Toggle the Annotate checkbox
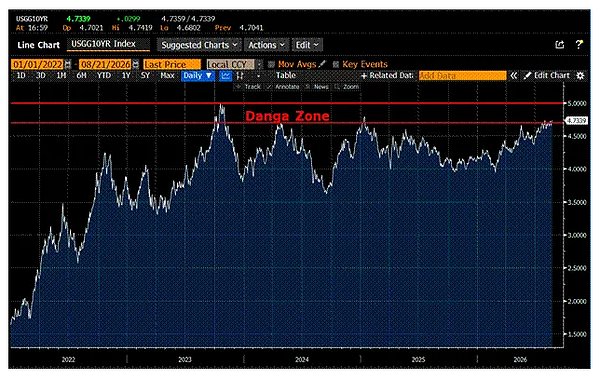This screenshot has height=379, width=600. (269, 87)
